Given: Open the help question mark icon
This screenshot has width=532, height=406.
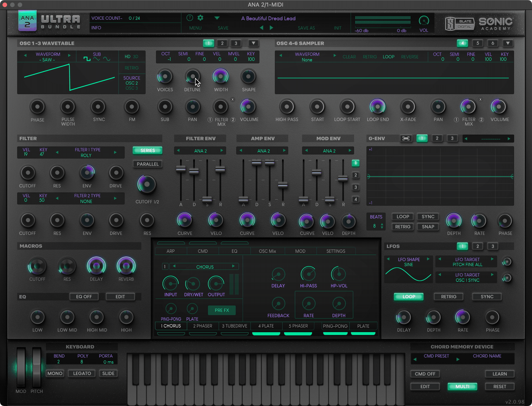Looking at the screenshot, I should [190, 18].
